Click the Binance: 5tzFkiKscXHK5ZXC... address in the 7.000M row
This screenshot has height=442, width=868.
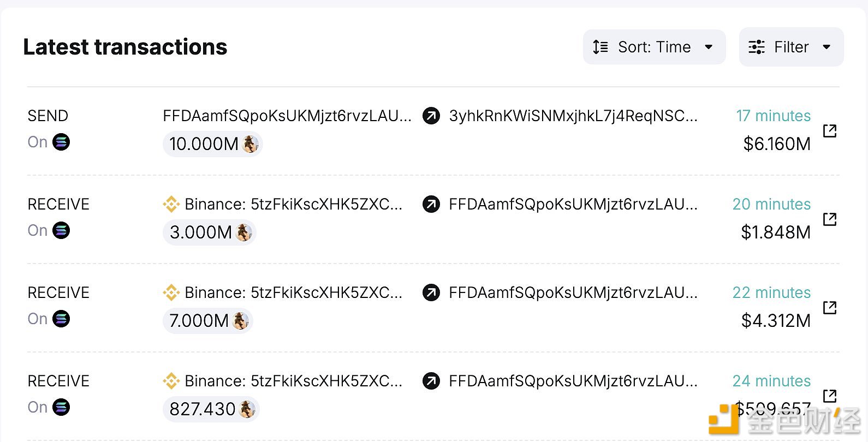click(x=294, y=292)
